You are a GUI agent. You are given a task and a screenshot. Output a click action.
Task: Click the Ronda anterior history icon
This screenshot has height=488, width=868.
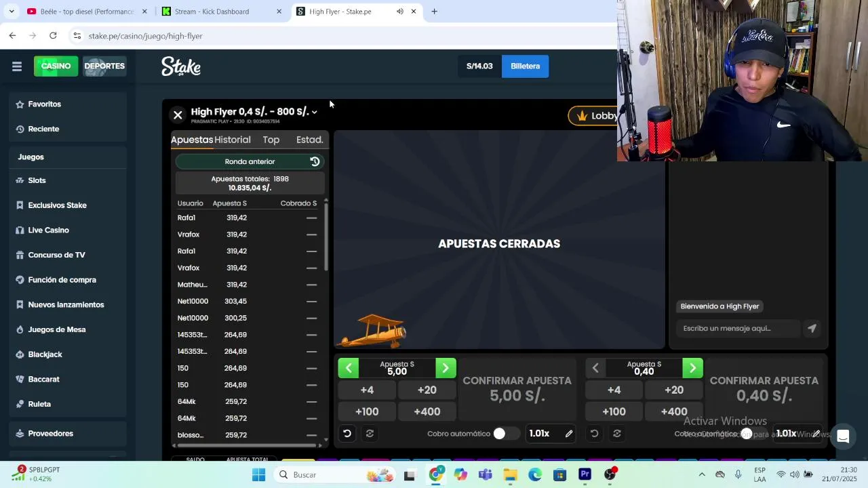(315, 161)
